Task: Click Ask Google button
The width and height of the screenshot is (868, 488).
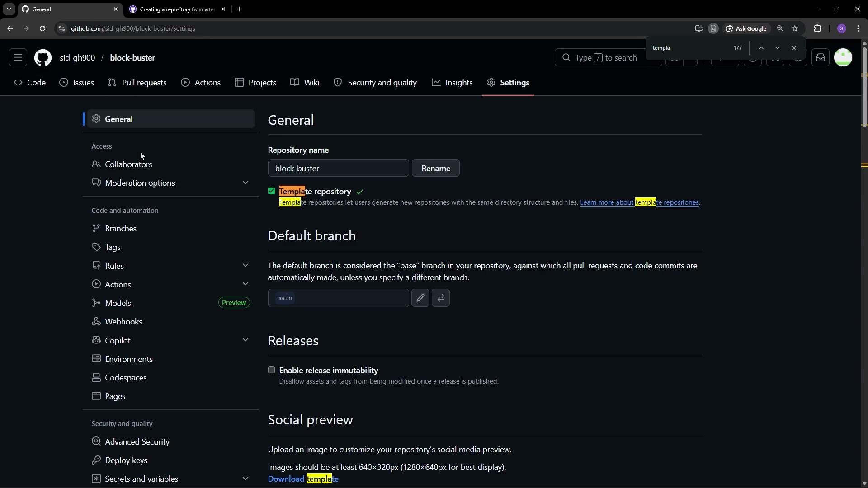Action: coord(746,28)
